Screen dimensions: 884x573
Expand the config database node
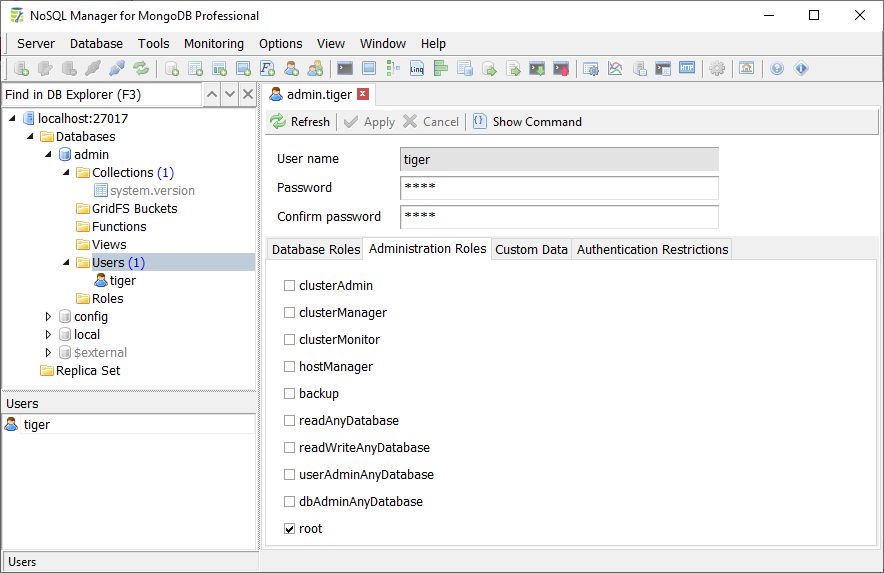tap(48, 317)
